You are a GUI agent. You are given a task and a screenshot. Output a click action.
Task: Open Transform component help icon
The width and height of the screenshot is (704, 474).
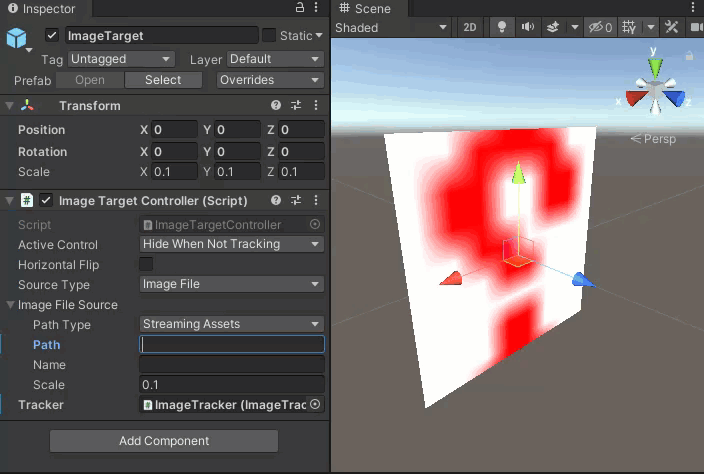click(x=276, y=106)
